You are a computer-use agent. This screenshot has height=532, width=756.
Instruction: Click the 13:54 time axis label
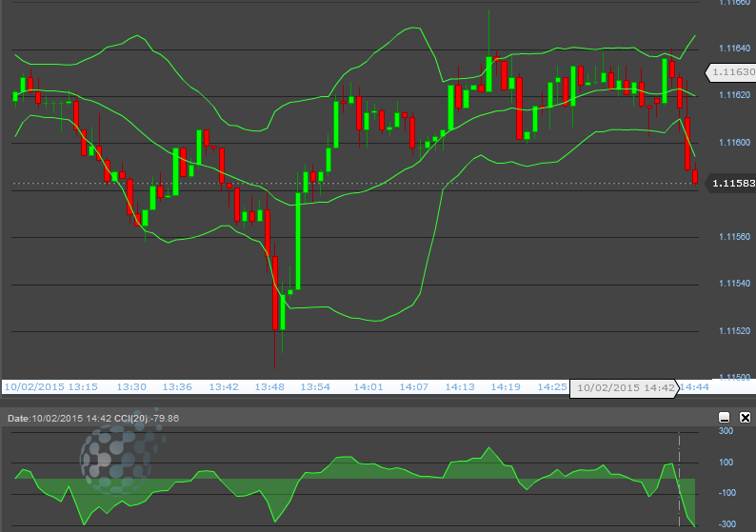[315, 387]
